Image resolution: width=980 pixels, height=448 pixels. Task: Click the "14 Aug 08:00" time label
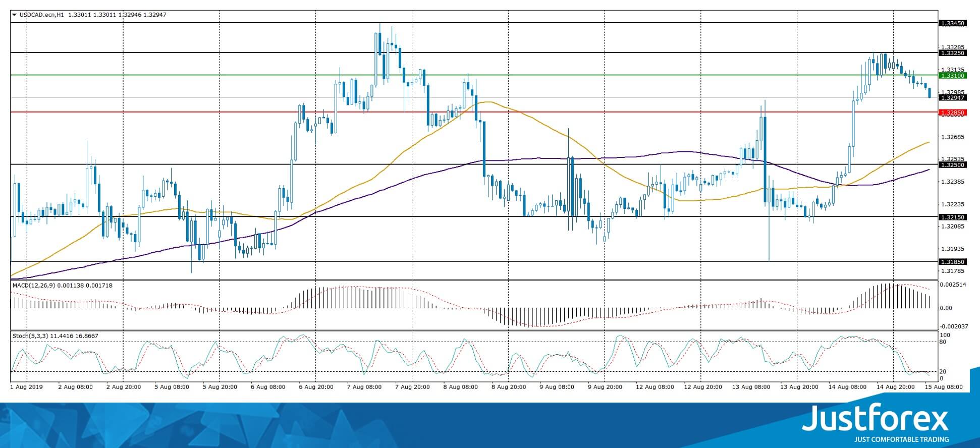click(x=847, y=387)
